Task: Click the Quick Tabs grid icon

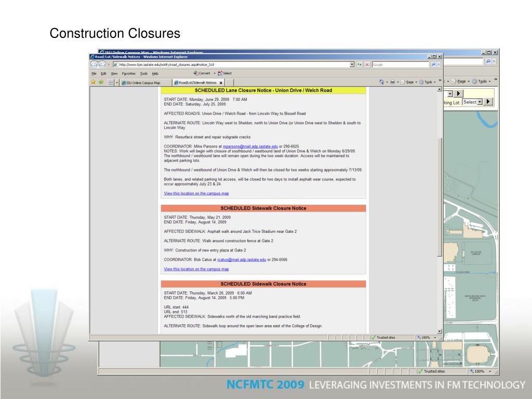Action: click(111, 83)
